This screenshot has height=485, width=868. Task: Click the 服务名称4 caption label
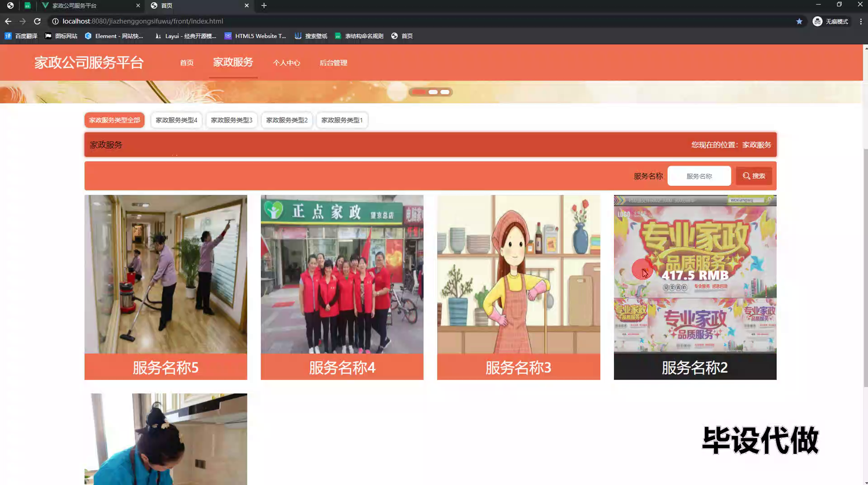click(342, 367)
